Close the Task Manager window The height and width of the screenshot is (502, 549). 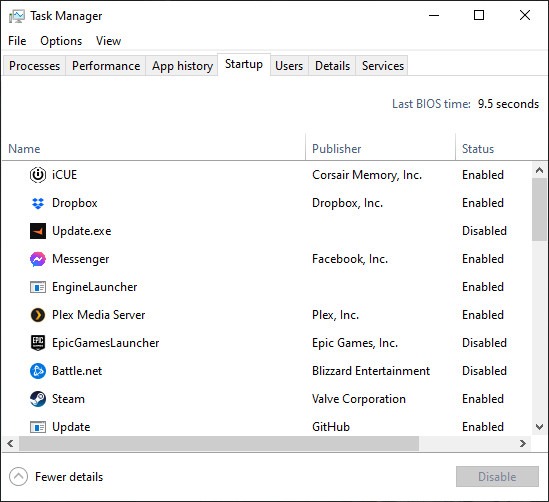tap(525, 15)
